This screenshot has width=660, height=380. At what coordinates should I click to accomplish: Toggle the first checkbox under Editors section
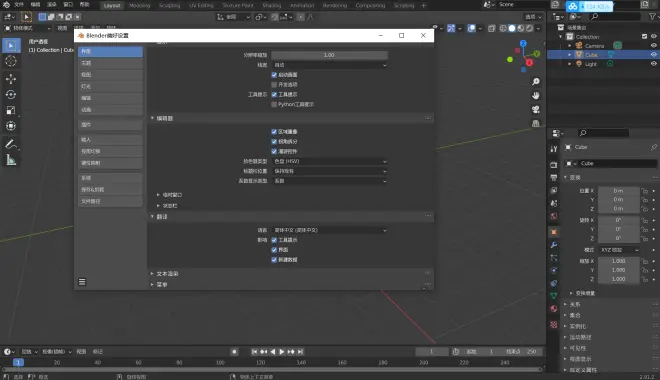click(x=274, y=132)
